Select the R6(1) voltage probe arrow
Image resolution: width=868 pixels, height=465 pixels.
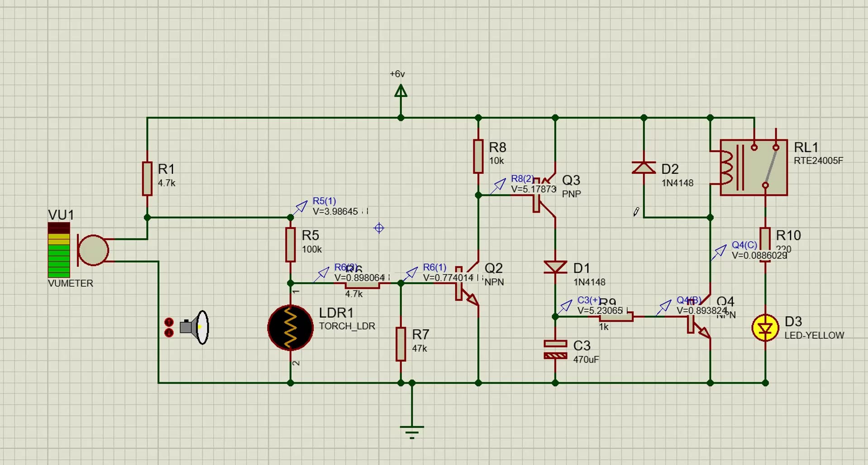coord(410,274)
